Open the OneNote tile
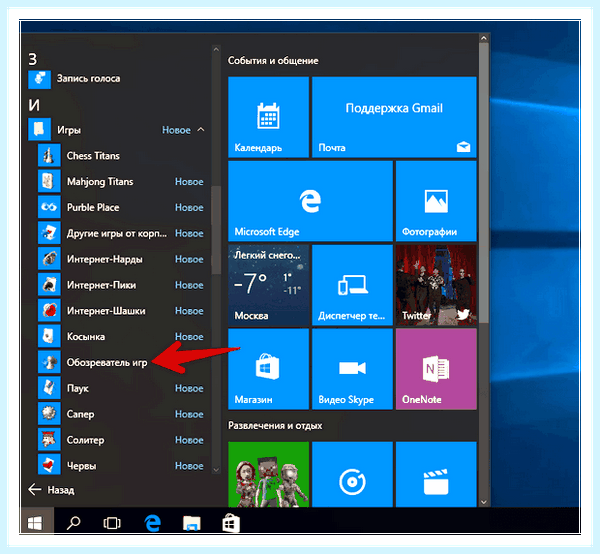 436,369
